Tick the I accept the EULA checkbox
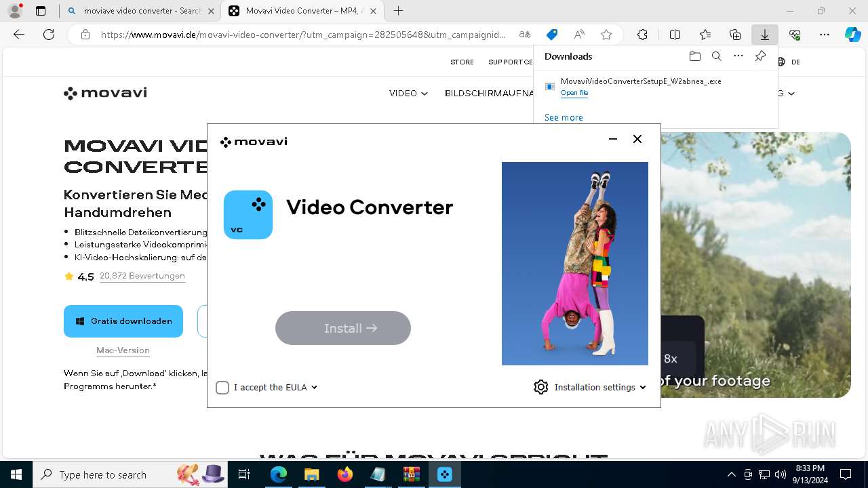Image resolution: width=868 pixels, height=488 pixels. click(x=222, y=388)
